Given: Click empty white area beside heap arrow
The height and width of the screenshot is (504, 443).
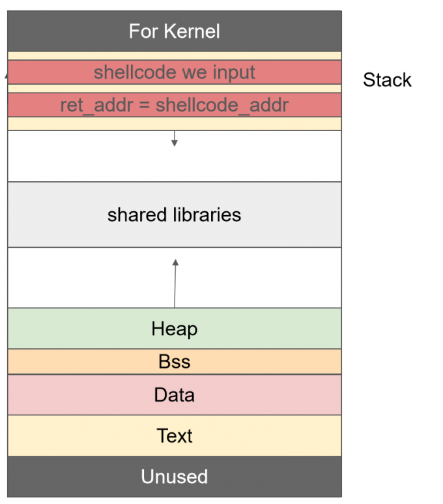Looking at the screenshot, I should click(257, 278).
